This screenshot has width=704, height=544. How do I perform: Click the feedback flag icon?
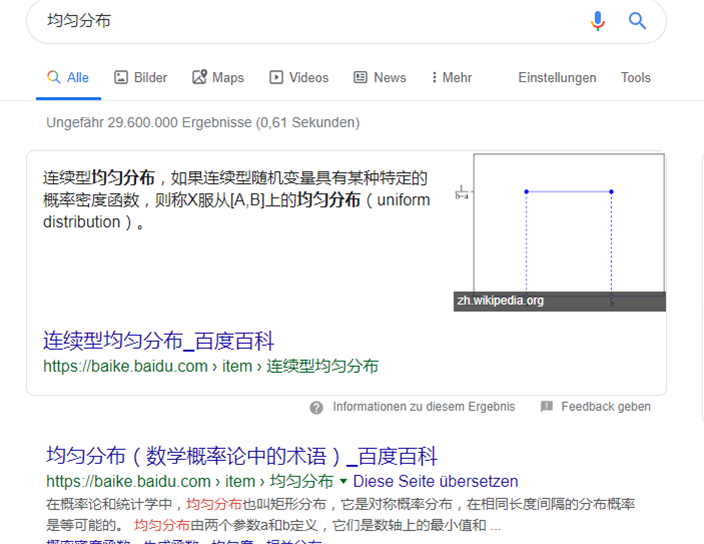(x=546, y=407)
